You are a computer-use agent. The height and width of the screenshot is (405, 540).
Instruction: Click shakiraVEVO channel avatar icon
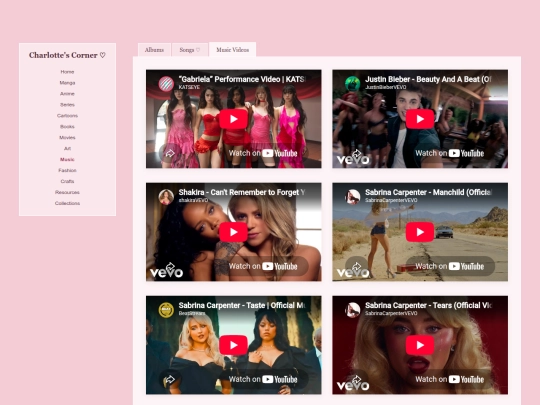point(166,197)
